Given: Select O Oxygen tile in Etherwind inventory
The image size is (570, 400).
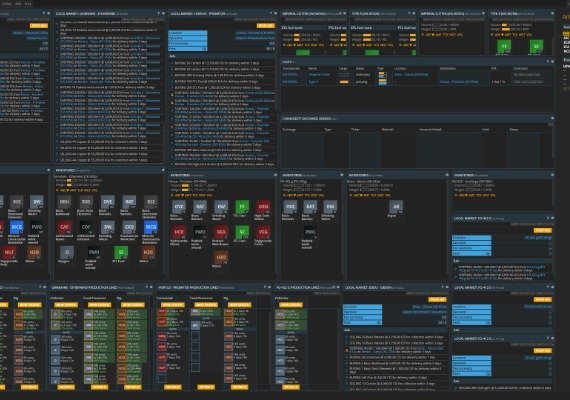Looking at the screenshot, I should pyautogui.click(x=67, y=253).
